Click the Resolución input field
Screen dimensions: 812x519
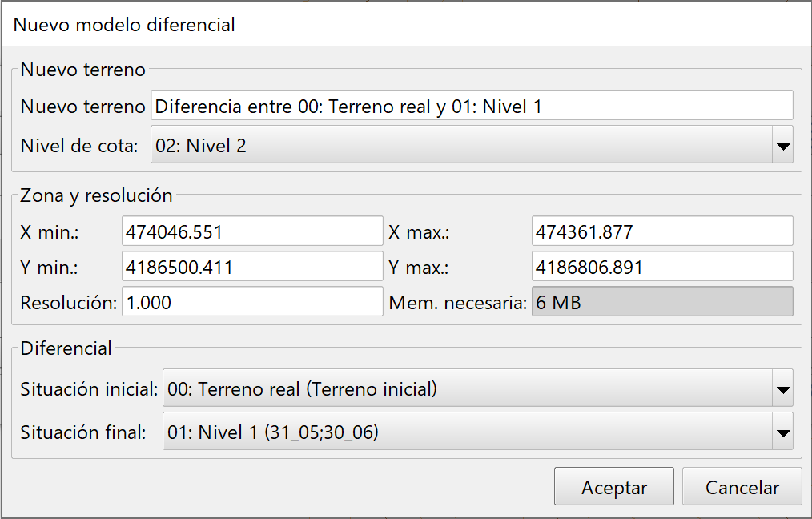click(251, 301)
